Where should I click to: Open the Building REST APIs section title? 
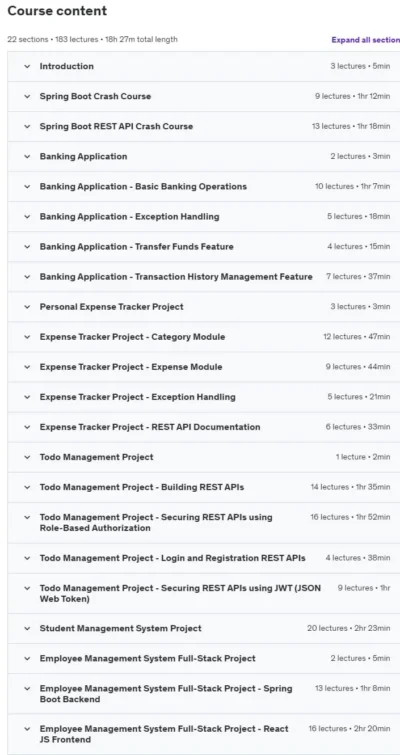[x=142, y=487]
